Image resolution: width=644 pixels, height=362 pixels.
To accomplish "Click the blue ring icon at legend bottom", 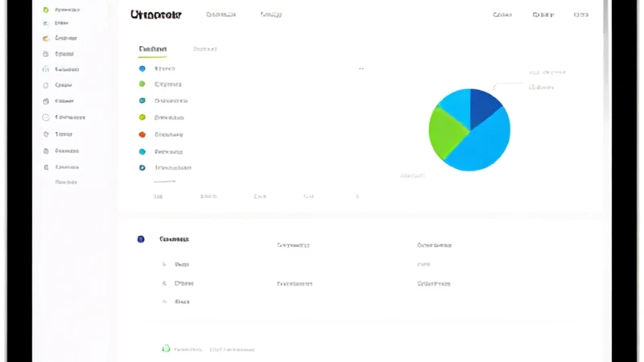I will tap(142, 167).
